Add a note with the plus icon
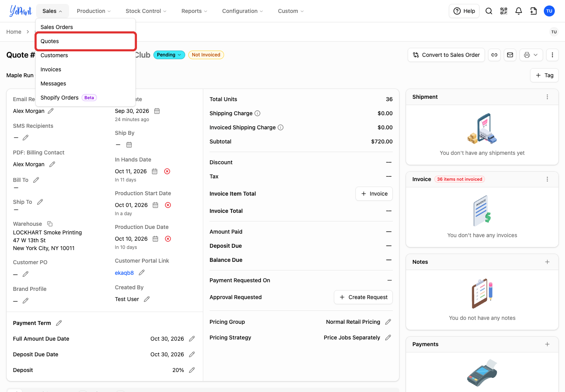Viewport: 565px width, 392px height. [x=547, y=262]
